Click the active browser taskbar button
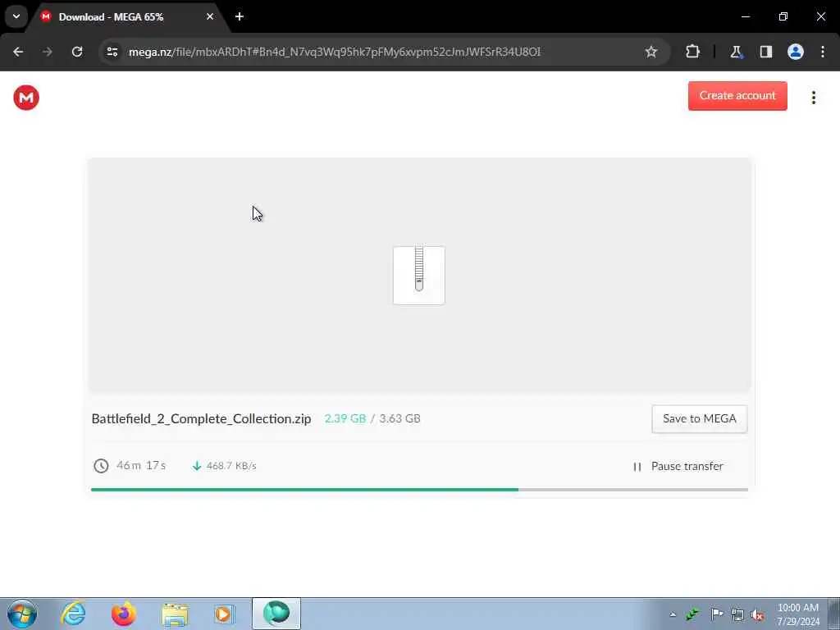The image size is (840, 630). click(x=276, y=614)
